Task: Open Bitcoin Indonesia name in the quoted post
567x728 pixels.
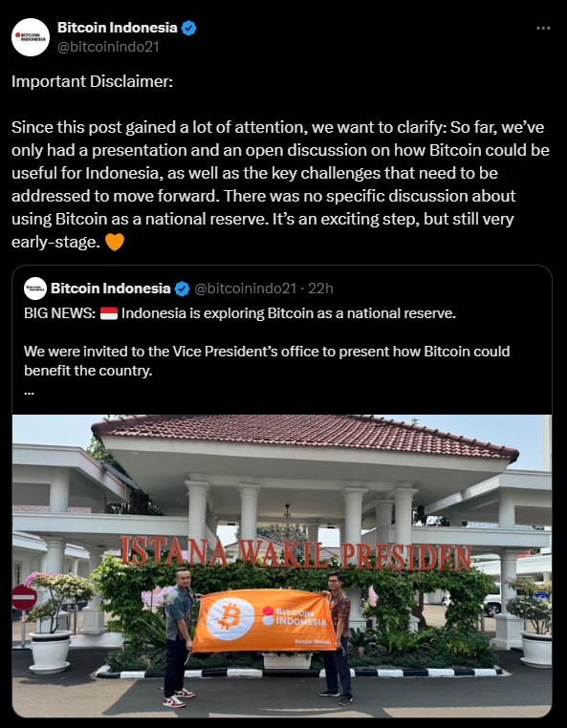Action: click(x=111, y=289)
